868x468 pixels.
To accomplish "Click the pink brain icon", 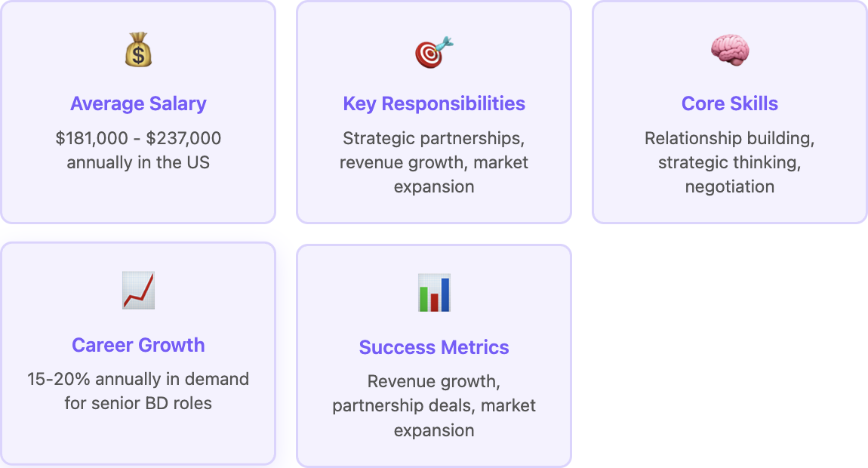I will (x=730, y=50).
